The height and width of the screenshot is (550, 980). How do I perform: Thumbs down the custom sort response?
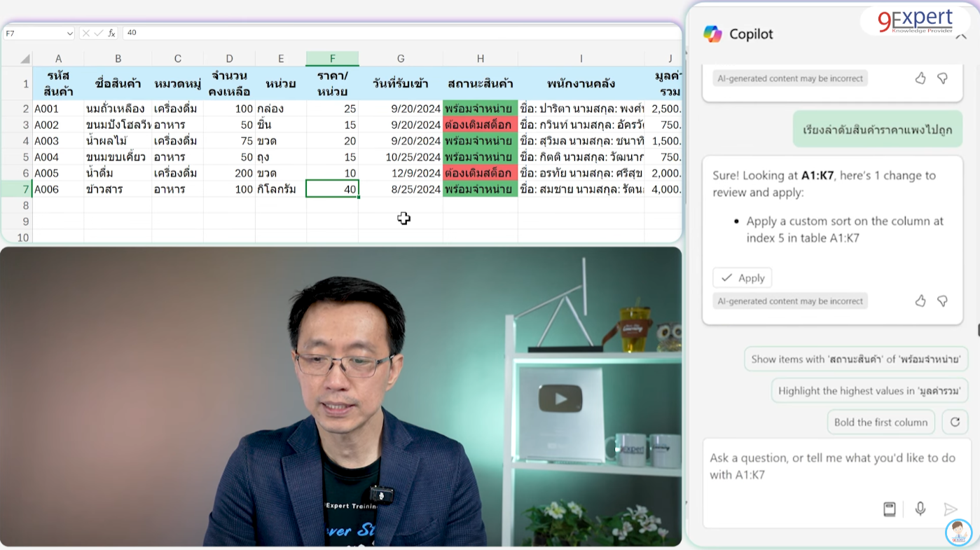[943, 301]
